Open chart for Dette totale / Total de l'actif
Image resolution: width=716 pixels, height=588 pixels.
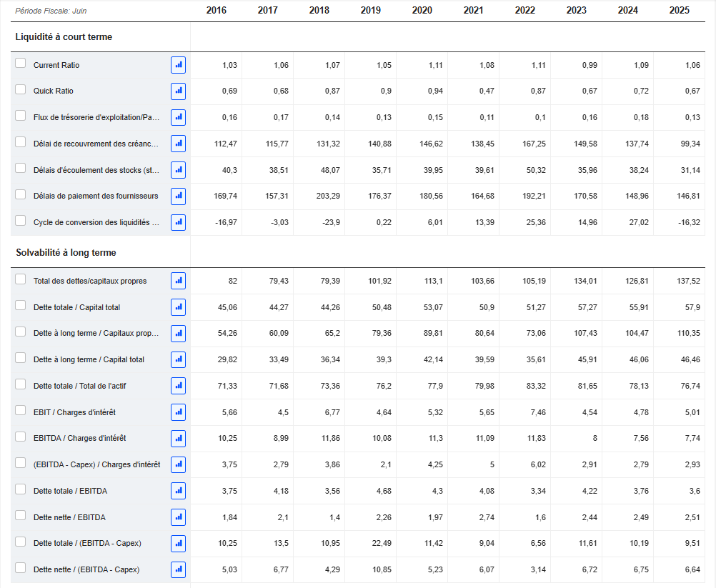point(178,386)
